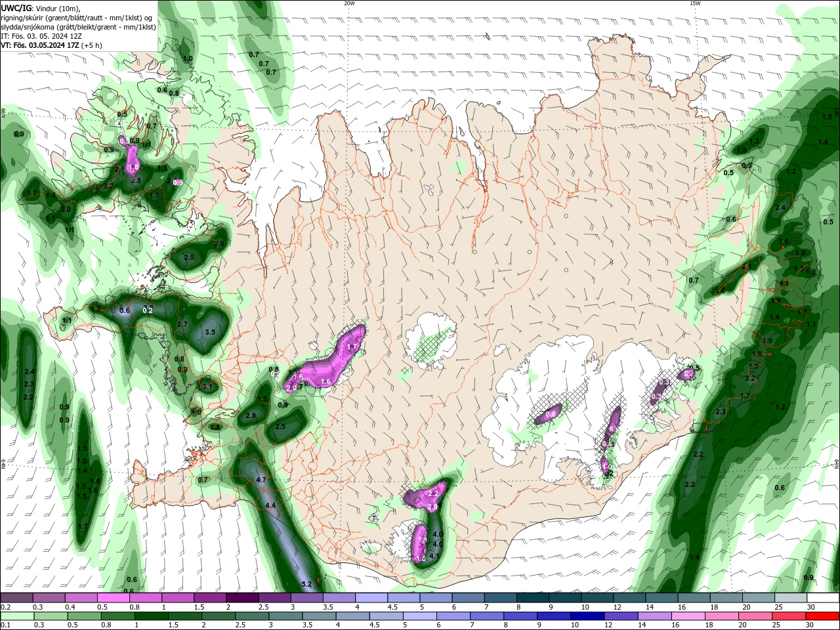Choose the grey-blue 3.5 rain scale swatch
The image size is (840, 630).
pos(320,616)
